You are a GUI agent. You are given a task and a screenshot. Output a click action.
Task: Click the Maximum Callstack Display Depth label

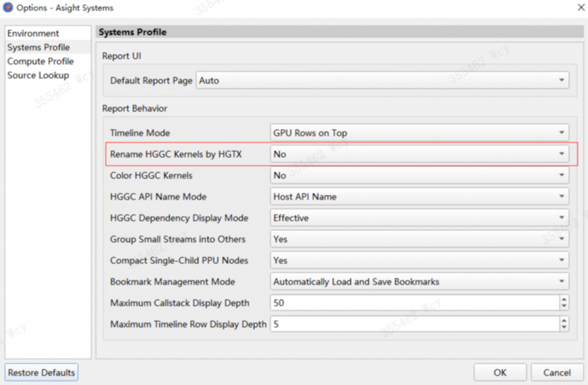click(180, 303)
